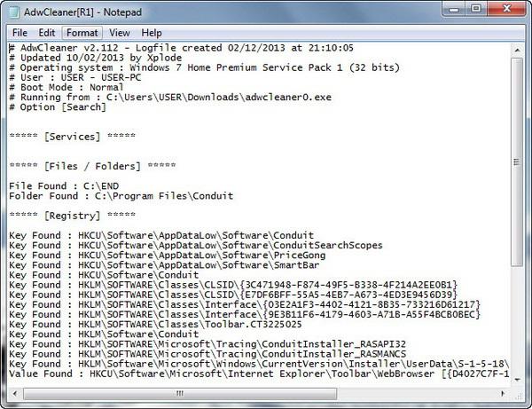Click the 'Option [Search]' line

click(58, 107)
